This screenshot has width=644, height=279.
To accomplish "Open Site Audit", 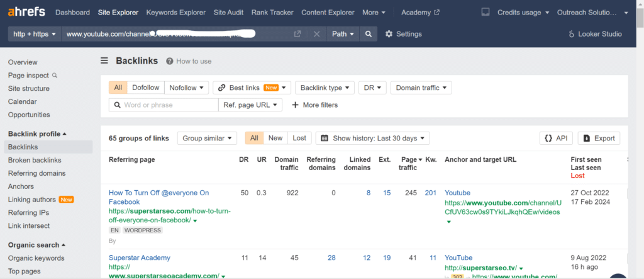I will 228,13.
